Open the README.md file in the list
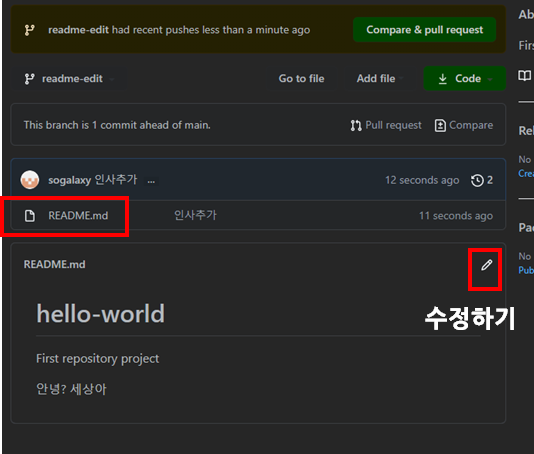The image size is (534, 454). [x=78, y=216]
